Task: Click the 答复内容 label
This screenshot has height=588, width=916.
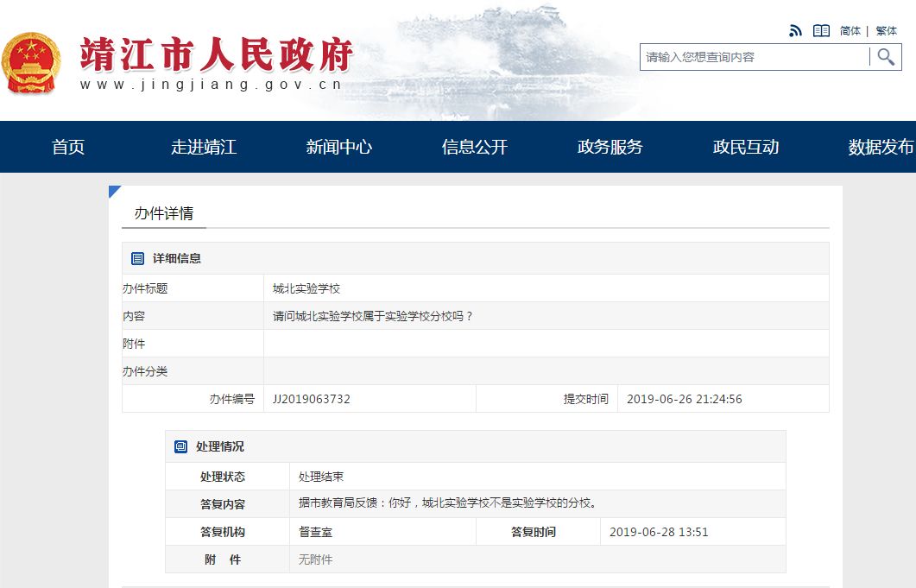Action: pos(223,504)
